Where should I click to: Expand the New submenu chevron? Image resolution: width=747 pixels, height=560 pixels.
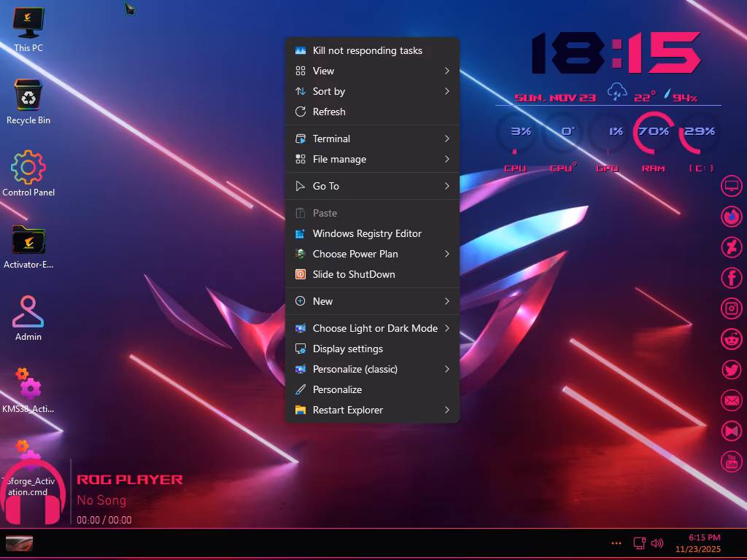(x=447, y=301)
